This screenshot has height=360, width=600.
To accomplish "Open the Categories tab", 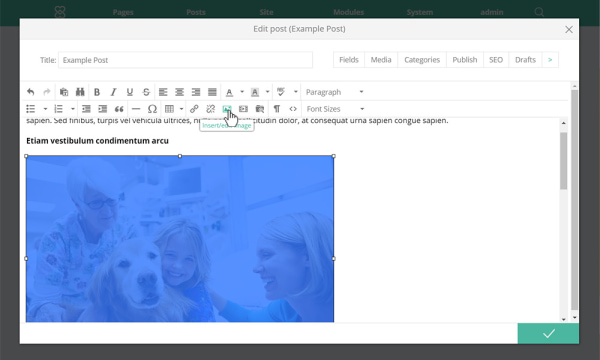I will [x=422, y=60].
